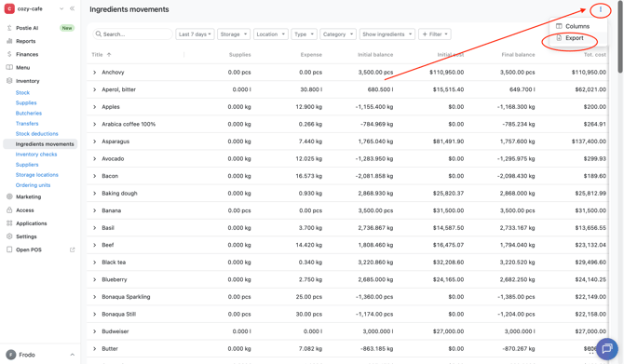This screenshot has width=624, height=364.
Task: Expand the Frodo user menu chevron
Action: (72, 355)
